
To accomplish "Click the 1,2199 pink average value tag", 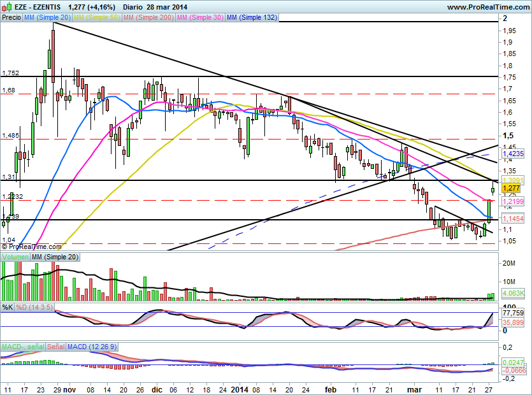I will (x=513, y=201).
